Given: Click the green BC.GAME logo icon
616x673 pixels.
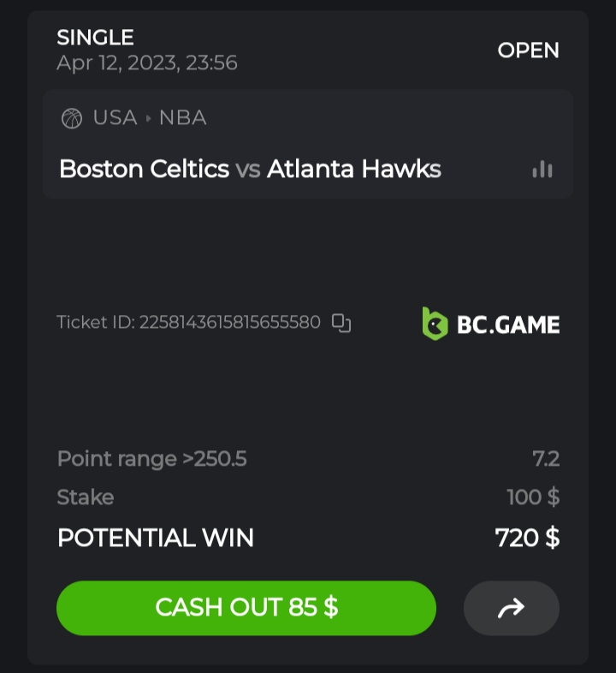Looking at the screenshot, I should point(435,324).
